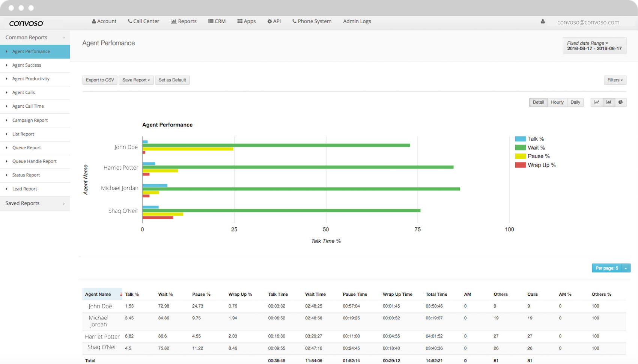Click Set as Default button
Viewport: 638px width, 364px height.
(172, 80)
